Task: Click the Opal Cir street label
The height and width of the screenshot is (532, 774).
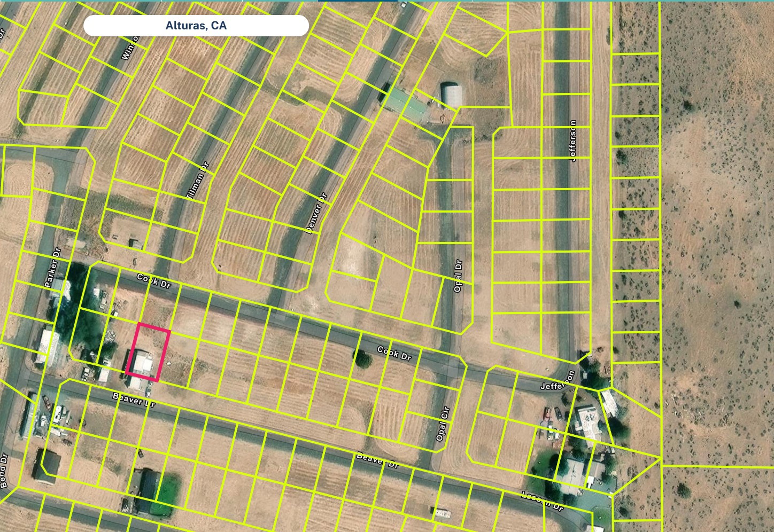Action: (x=443, y=424)
